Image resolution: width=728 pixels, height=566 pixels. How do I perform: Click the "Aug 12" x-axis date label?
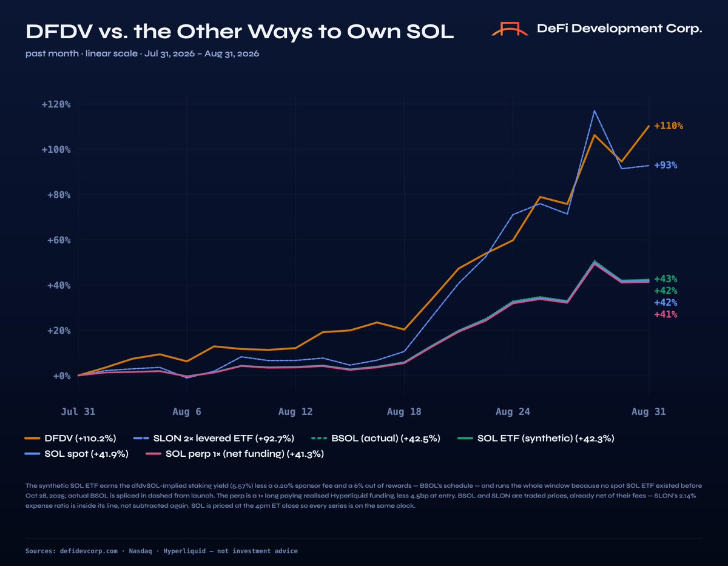tap(295, 411)
